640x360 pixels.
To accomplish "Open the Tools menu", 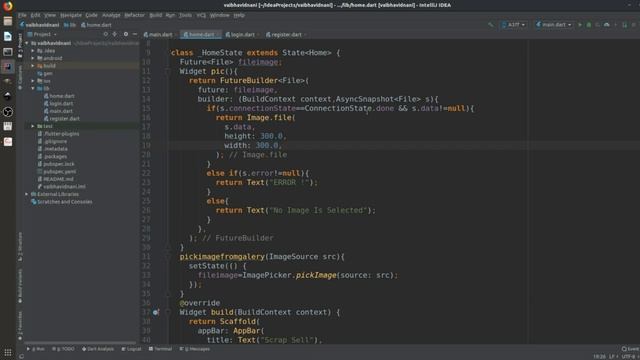I will coord(185,15).
